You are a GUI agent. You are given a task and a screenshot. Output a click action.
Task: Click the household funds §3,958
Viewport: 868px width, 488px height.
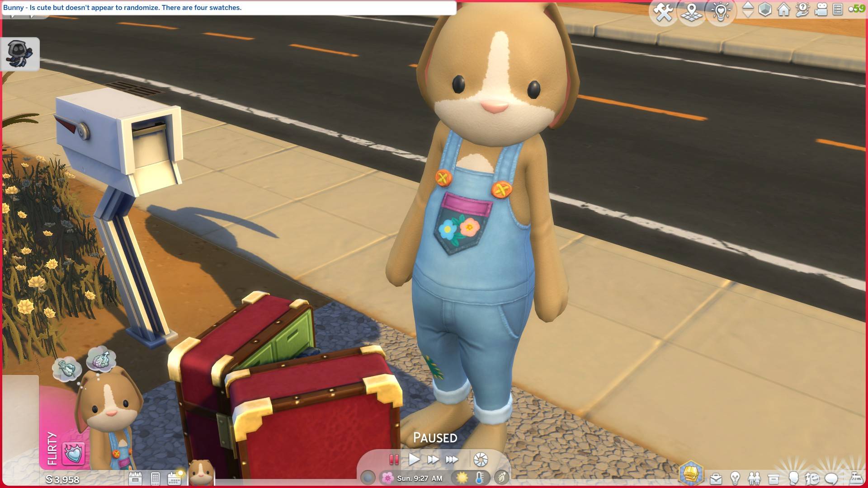(62, 479)
